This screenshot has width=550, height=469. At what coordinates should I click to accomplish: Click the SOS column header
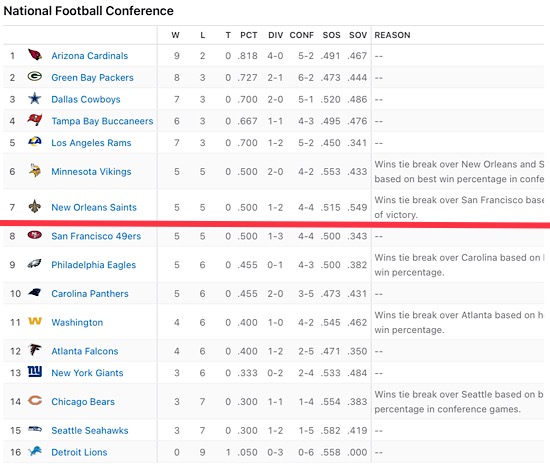(x=331, y=35)
